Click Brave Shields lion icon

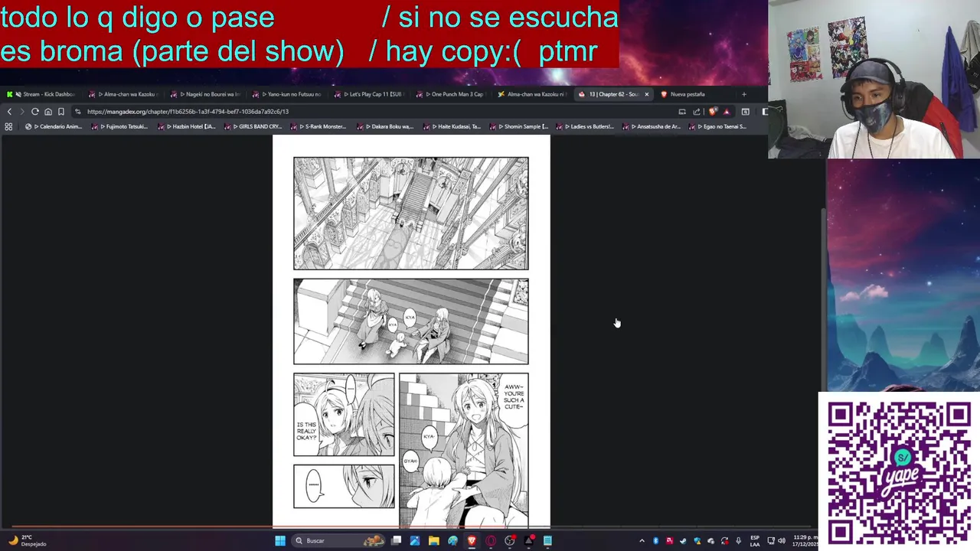click(x=714, y=112)
